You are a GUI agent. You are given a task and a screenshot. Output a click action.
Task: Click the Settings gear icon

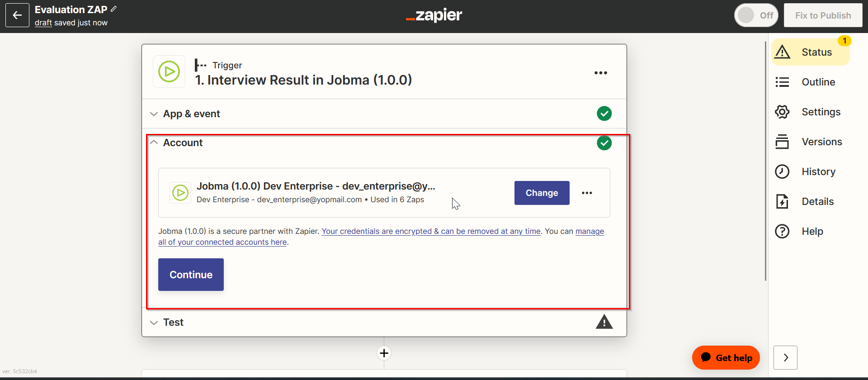pos(782,112)
